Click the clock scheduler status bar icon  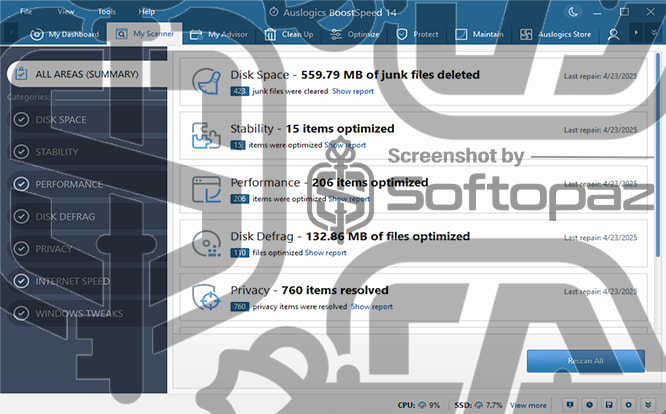point(590,405)
